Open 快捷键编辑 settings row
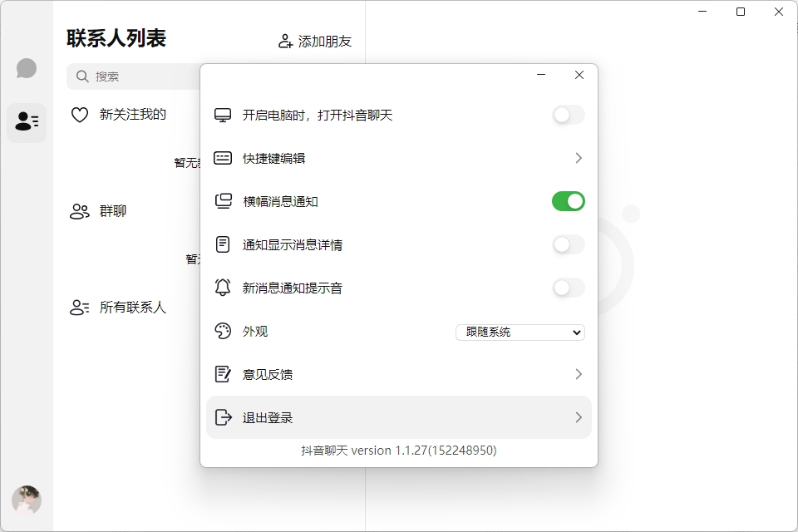 pos(399,158)
